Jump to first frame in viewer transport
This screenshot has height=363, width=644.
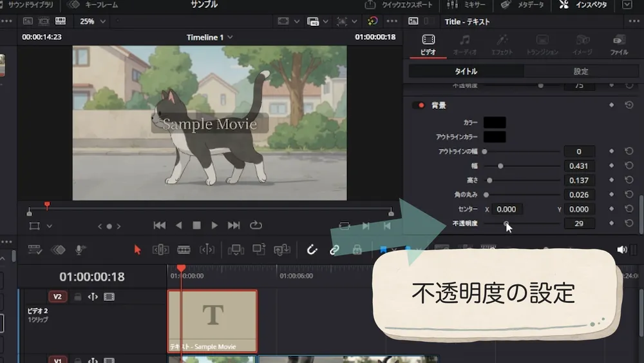(x=159, y=225)
